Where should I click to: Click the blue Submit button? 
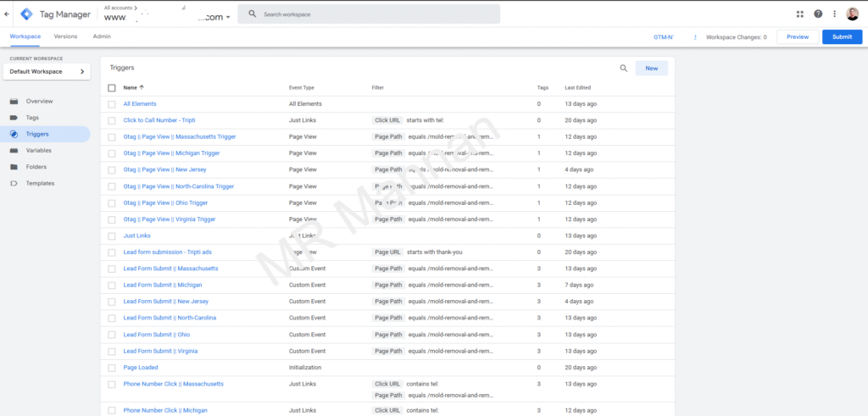(842, 37)
